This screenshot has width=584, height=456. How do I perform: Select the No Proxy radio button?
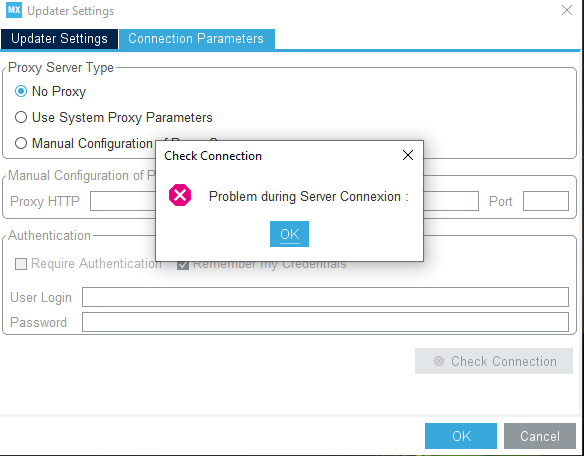21,91
